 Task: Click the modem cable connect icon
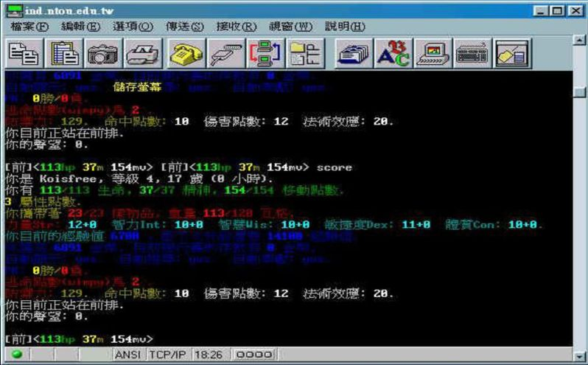tap(225, 54)
